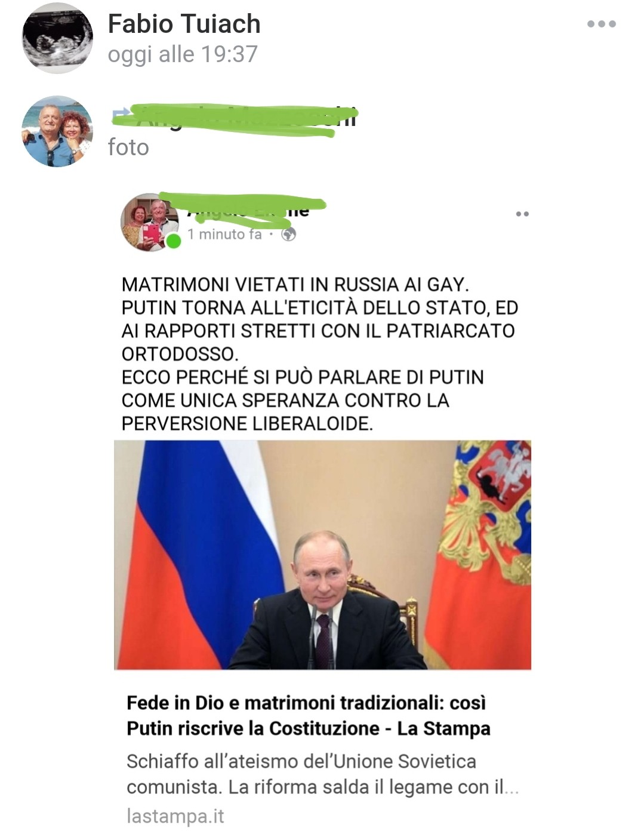Tap the green online status dot

point(173,241)
